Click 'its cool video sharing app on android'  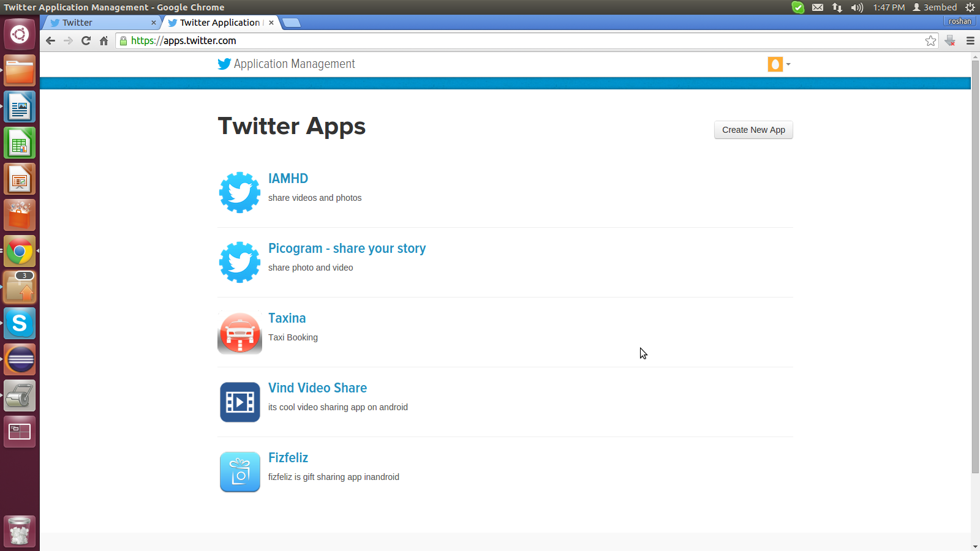pos(338,407)
